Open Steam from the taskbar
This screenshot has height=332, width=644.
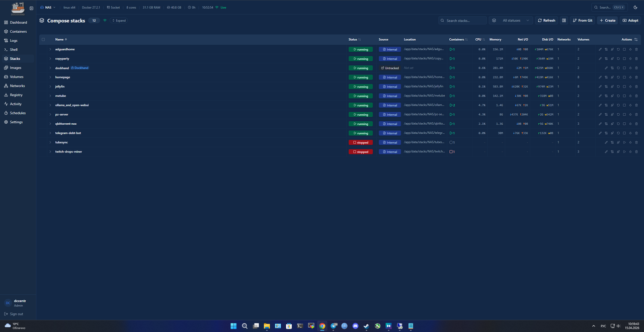pyautogui.click(x=366, y=326)
